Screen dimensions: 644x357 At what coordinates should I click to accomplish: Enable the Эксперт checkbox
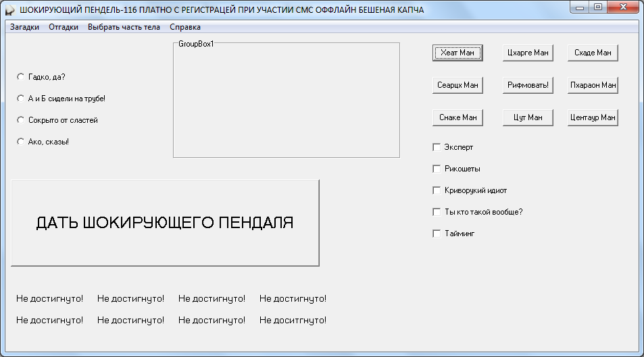coord(437,147)
